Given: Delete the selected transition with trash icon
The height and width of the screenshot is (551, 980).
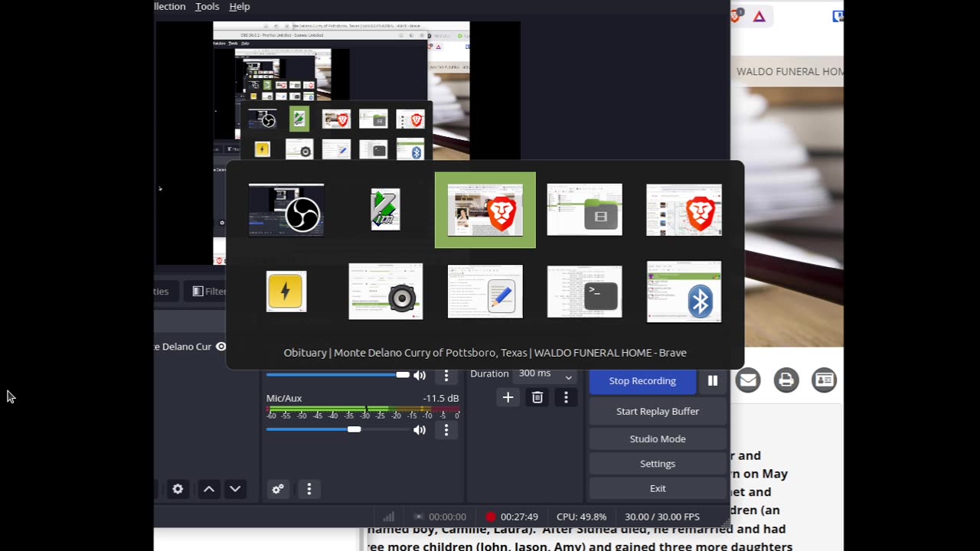Looking at the screenshot, I should tap(537, 397).
